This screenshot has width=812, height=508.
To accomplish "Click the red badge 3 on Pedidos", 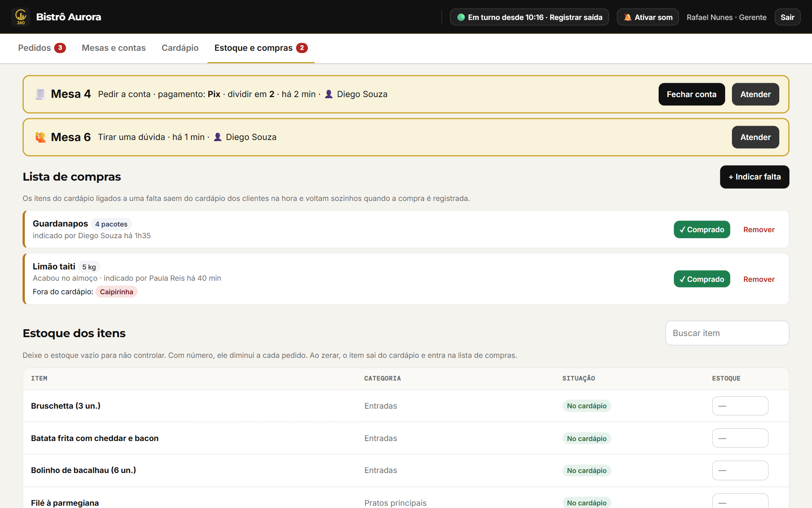I will (x=60, y=48).
